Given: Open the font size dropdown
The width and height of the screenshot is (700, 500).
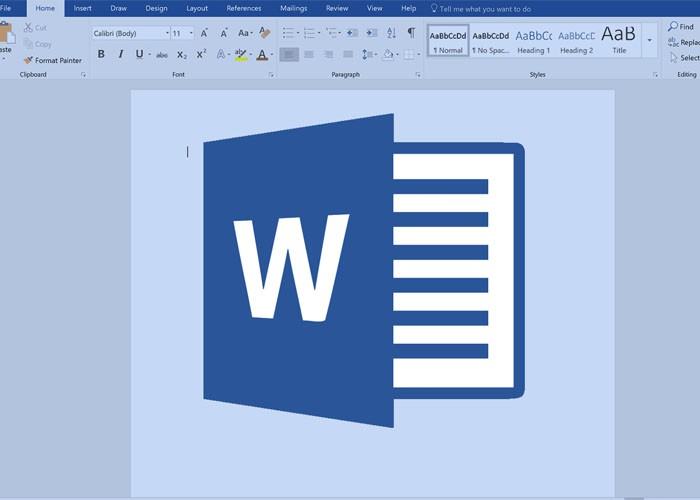Looking at the screenshot, I should (x=181, y=33).
